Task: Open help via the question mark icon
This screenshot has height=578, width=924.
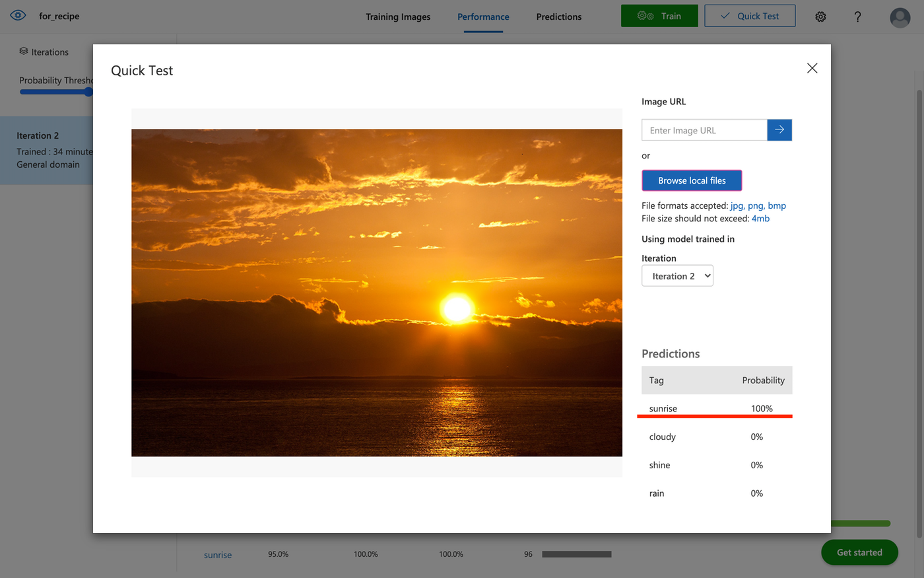Action: 857,17
